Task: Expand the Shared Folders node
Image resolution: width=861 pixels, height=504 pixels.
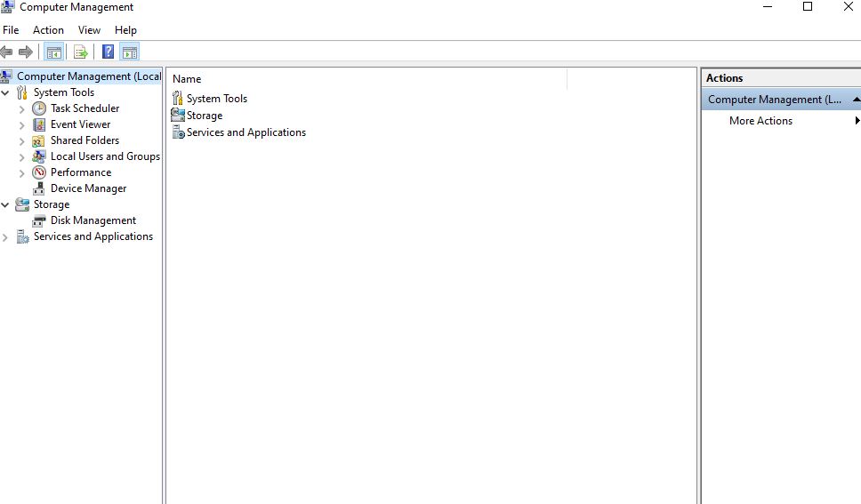Action: [22, 141]
